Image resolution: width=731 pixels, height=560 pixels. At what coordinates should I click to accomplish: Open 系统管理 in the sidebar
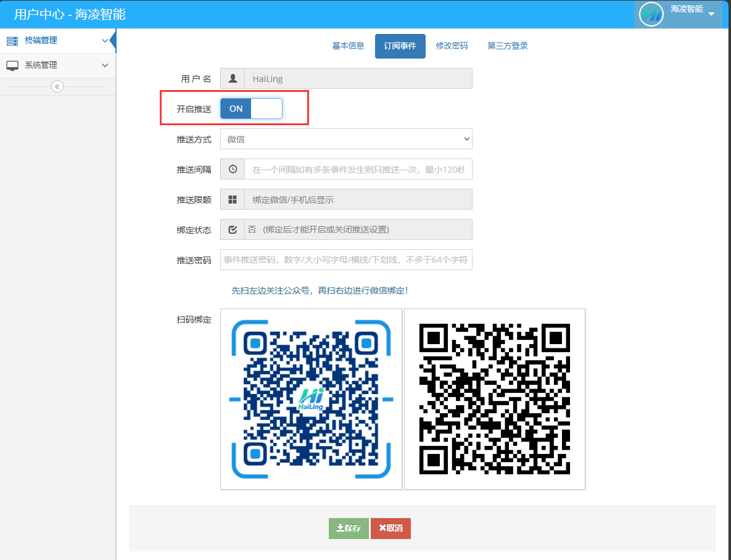coord(58,65)
